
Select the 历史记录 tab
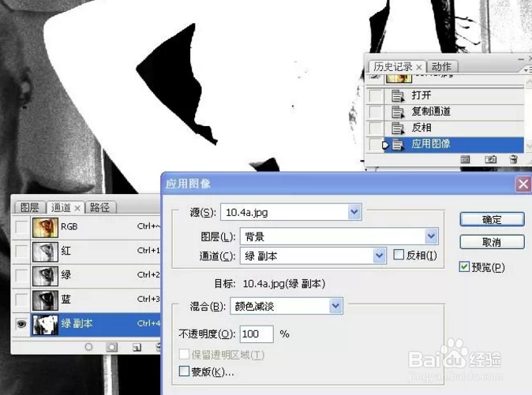coord(393,67)
